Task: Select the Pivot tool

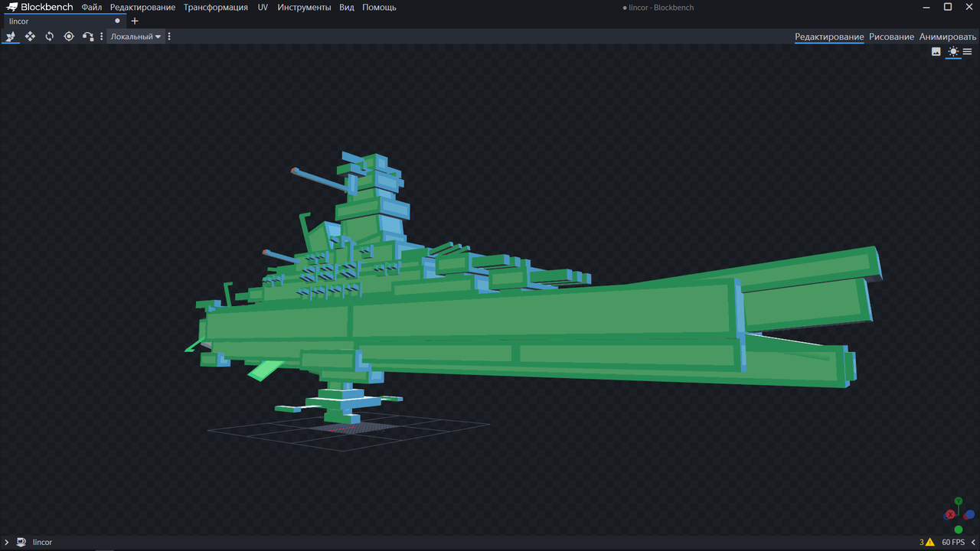Action: coord(69,37)
